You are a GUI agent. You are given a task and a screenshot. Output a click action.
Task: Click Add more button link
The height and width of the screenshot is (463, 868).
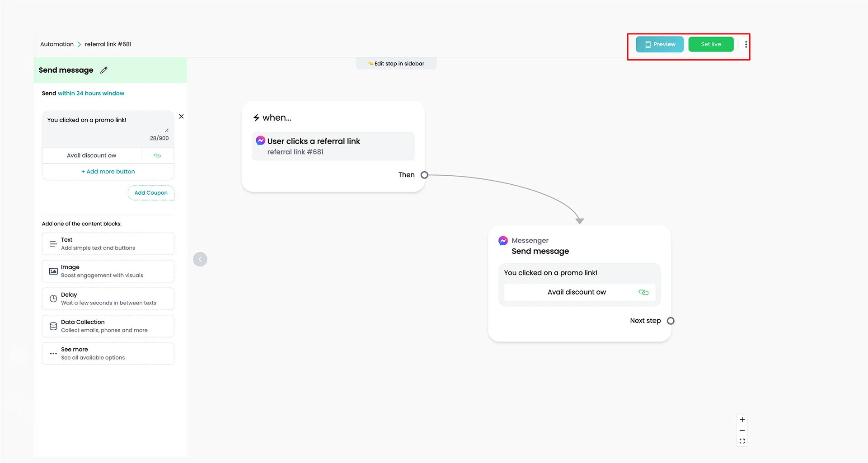pos(108,172)
